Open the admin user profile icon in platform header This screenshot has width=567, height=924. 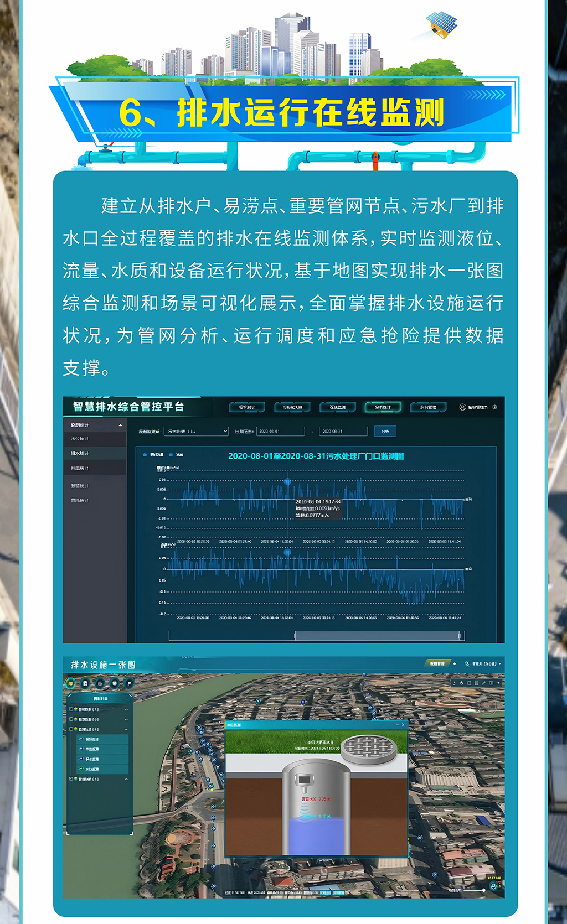click(462, 407)
